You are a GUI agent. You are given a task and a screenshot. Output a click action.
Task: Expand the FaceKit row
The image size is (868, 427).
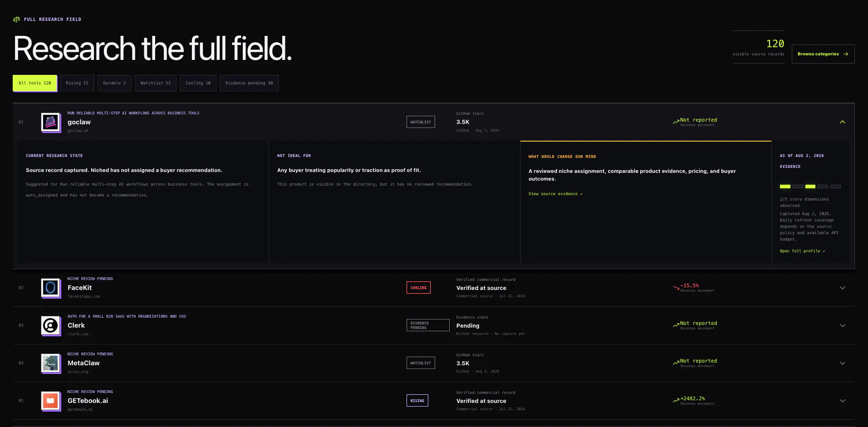(843, 288)
